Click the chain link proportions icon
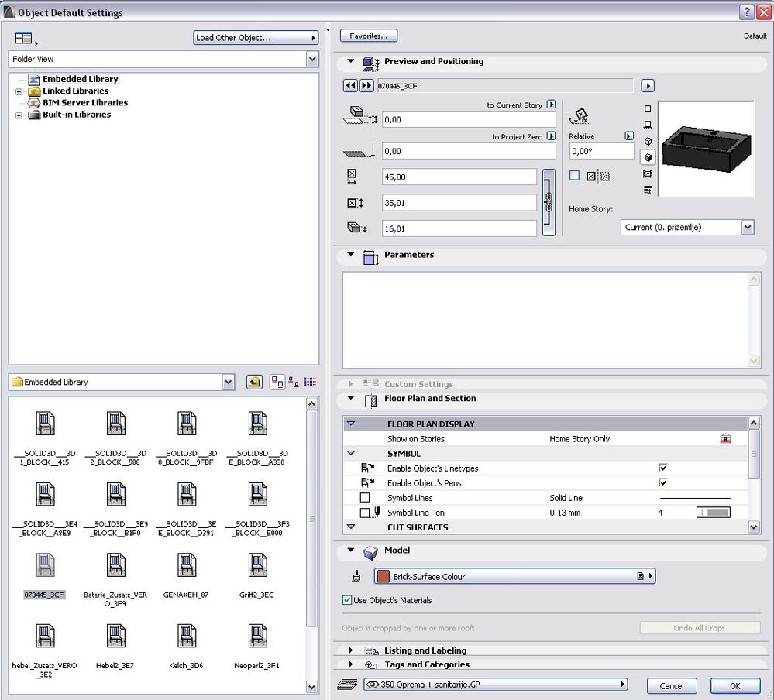Screen dimensions: 774x700 (x=549, y=202)
